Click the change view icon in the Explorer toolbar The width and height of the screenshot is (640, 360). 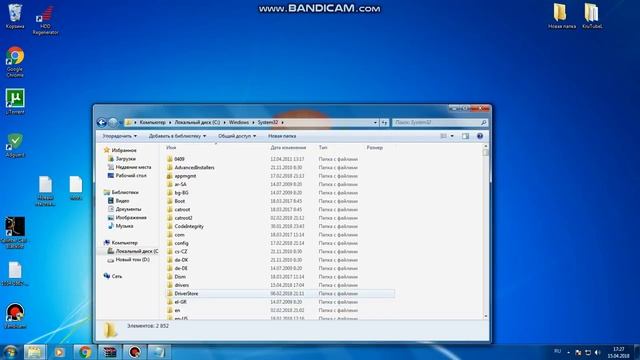point(443,136)
